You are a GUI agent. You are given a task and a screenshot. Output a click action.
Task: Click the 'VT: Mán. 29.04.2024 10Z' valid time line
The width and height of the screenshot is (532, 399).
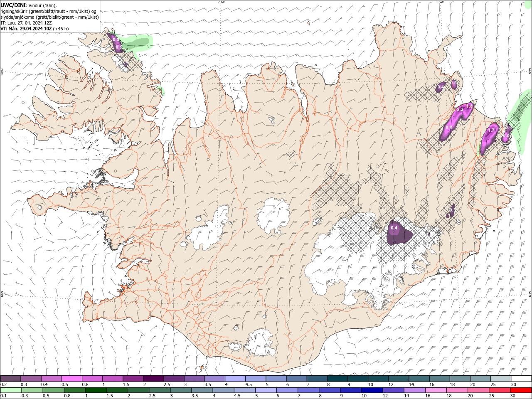click(x=26, y=29)
